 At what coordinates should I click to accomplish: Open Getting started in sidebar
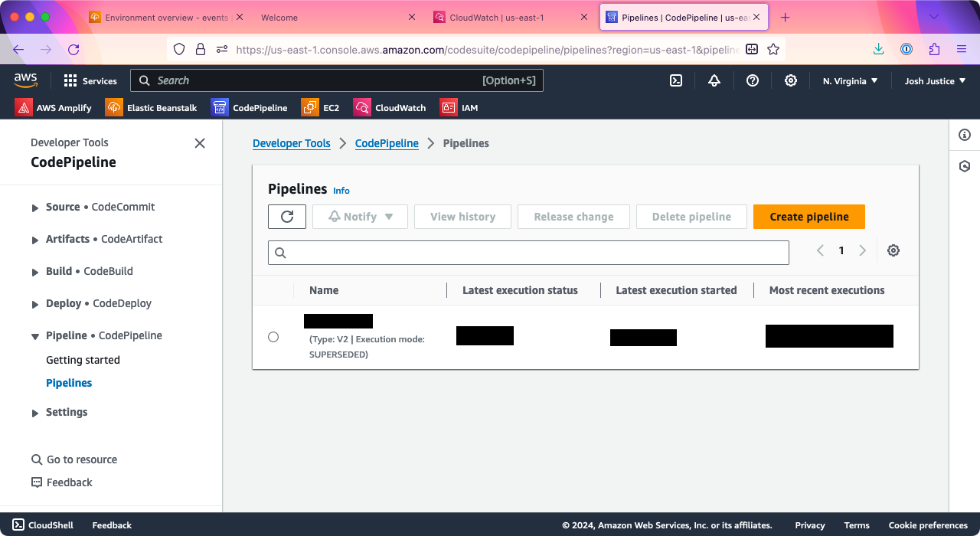[x=83, y=360]
